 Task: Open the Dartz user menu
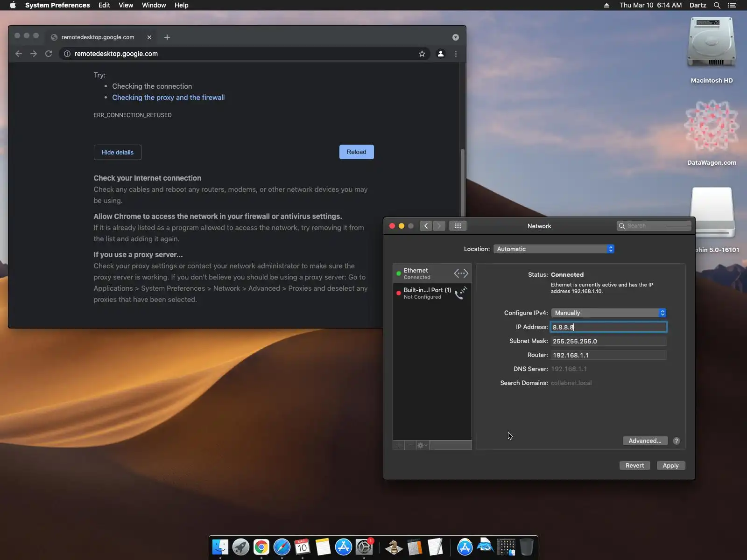click(698, 5)
